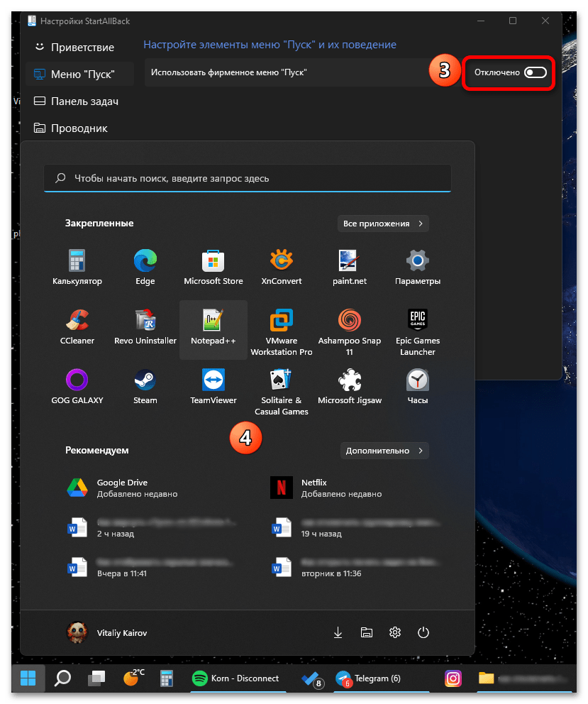Open the Параметры settings app
Viewport: 588px width, 704px height.
click(418, 267)
